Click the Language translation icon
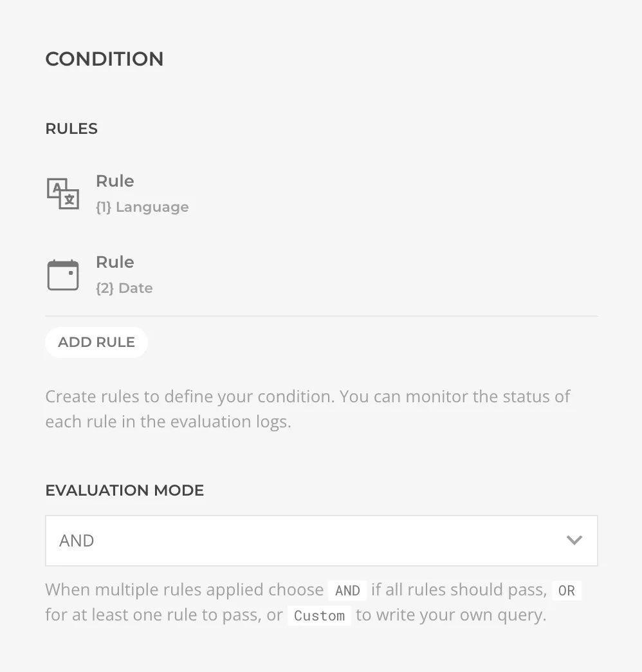 pyautogui.click(x=63, y=194)
